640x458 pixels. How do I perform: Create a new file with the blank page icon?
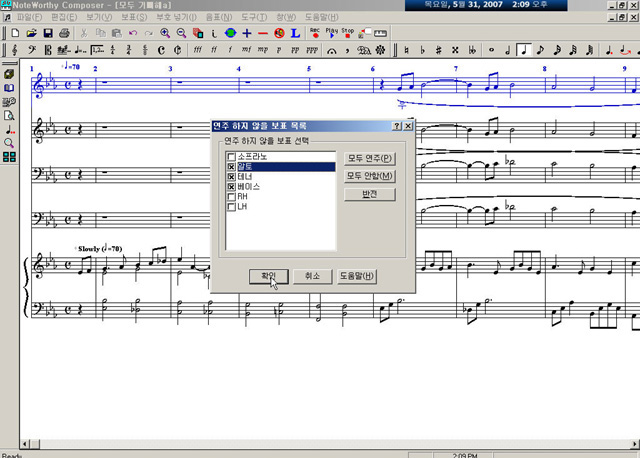point(15,33)
